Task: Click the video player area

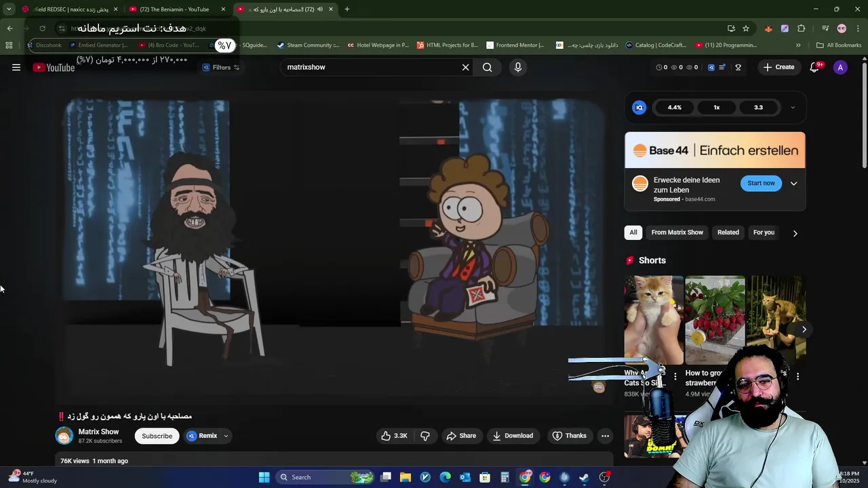Action: (x=334, y=247)
